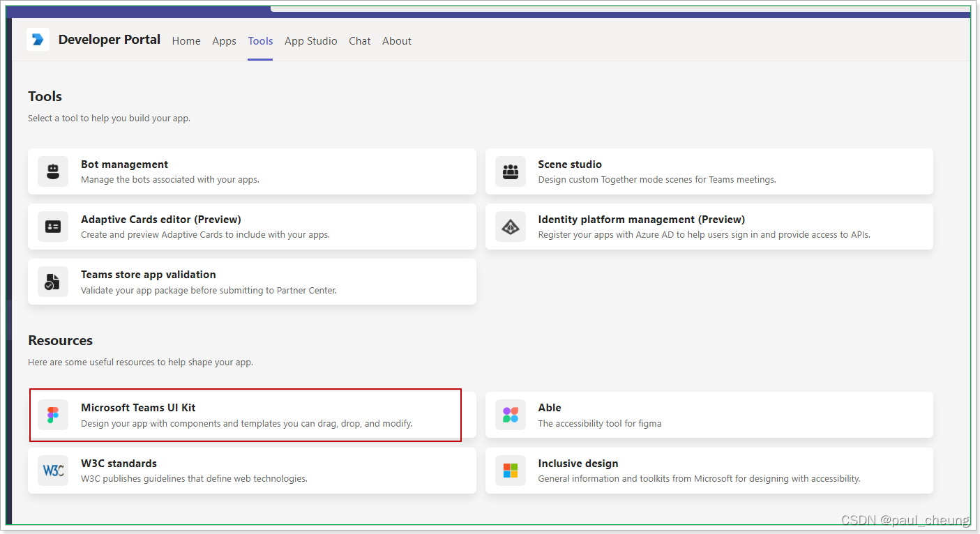This screenshot has height=534, width=980.
Task: Open the Able resource title
Action: (x=550, y=408)
